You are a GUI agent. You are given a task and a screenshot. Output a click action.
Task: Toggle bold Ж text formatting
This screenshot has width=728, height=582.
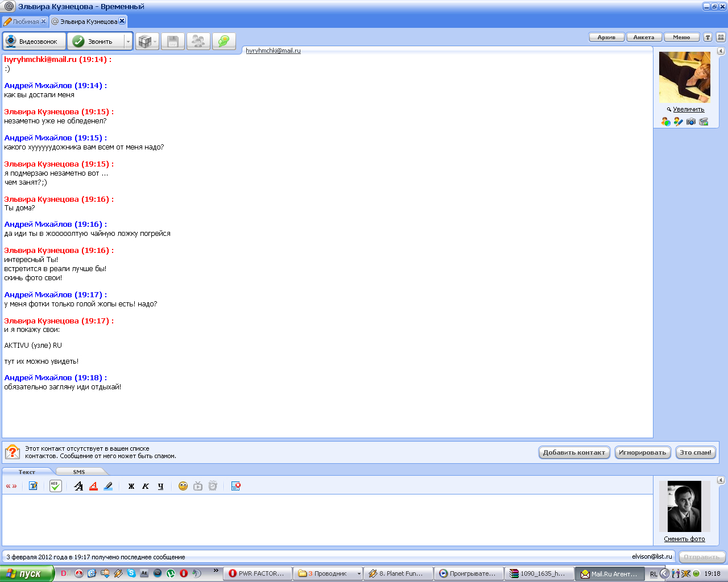[131, 486]
